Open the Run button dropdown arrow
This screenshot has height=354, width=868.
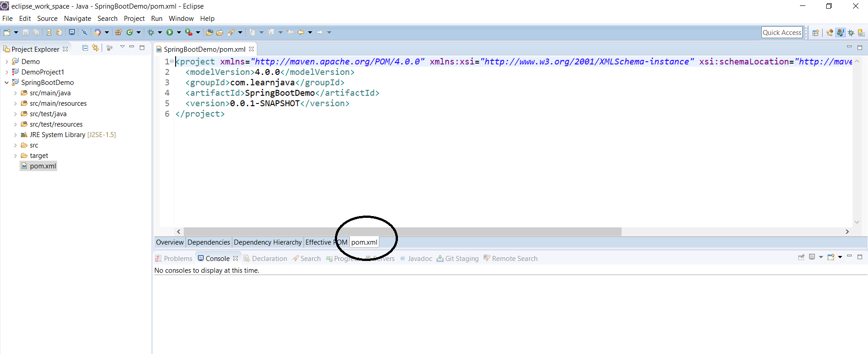[x=179, y=32]
